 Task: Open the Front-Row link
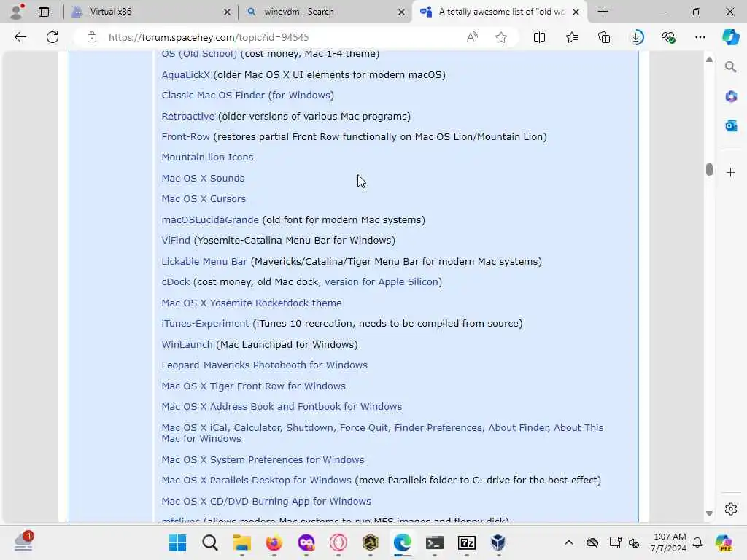[x=185, y=136]
